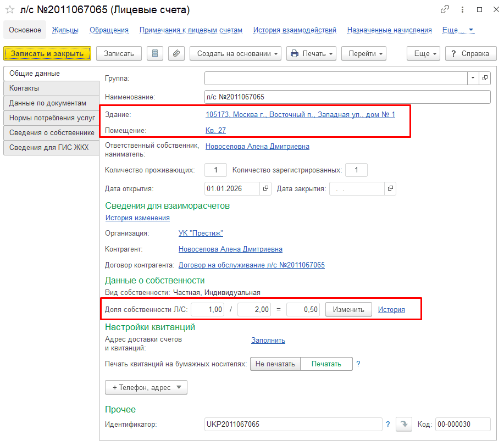The height and width of the screenshot is (446, 504).
Task: Open the Перейти dropdown menu
Action: [363, 53]
